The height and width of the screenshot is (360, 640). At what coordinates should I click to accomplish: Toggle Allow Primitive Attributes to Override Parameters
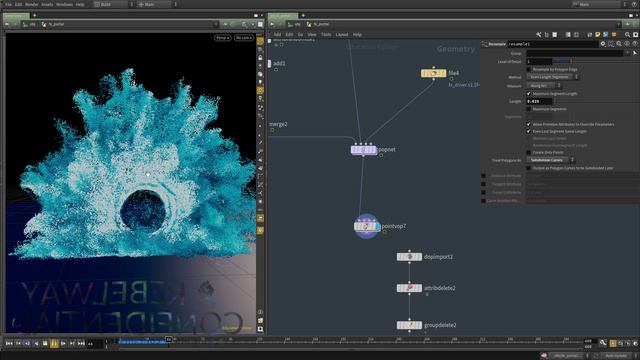click(529, 124)
